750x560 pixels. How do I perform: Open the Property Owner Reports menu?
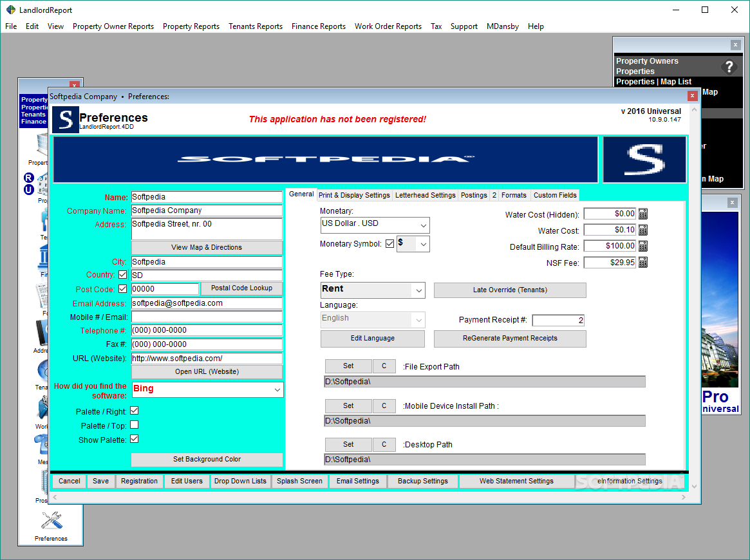click(x=113, y=26)
